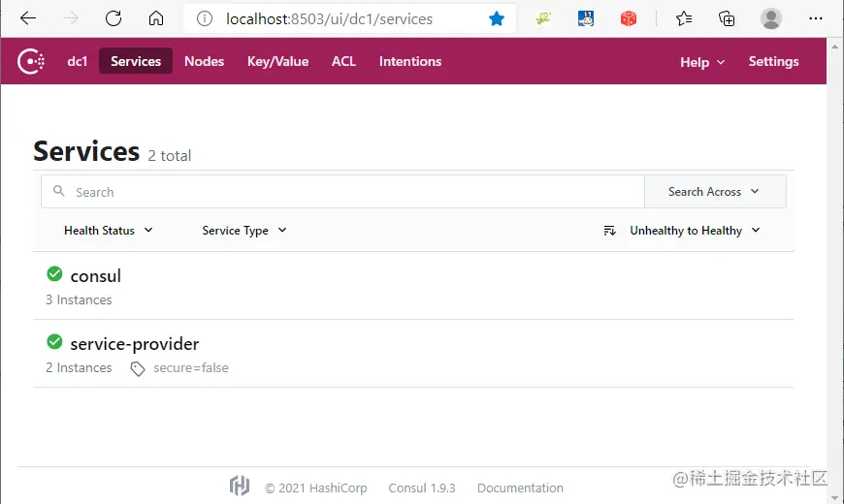Click the 3 Instances text

click(x=79, y=299)
